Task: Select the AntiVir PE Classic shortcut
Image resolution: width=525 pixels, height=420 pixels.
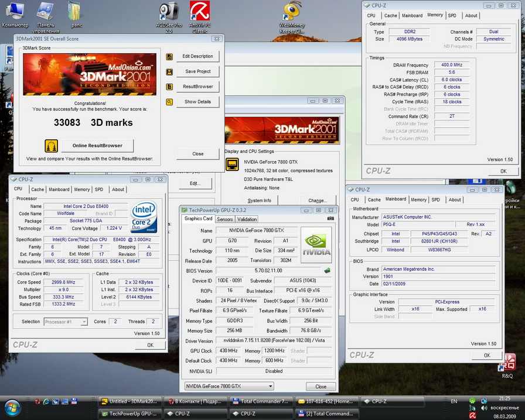Action: pos(200,18)
